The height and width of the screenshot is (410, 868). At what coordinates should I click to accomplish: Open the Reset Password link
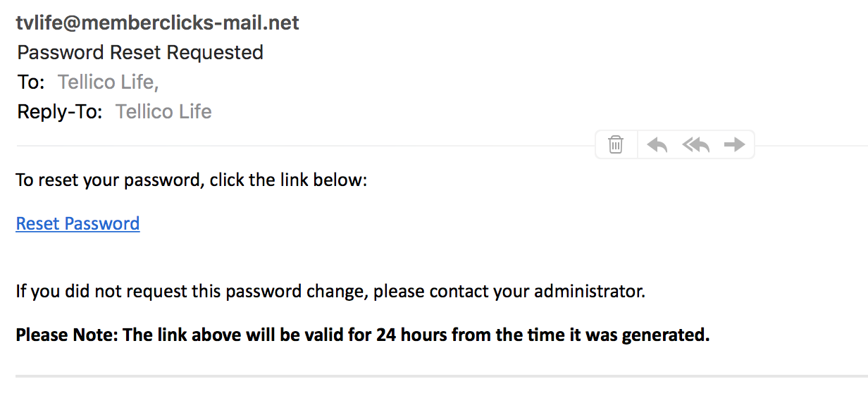(x=77, y=224)
